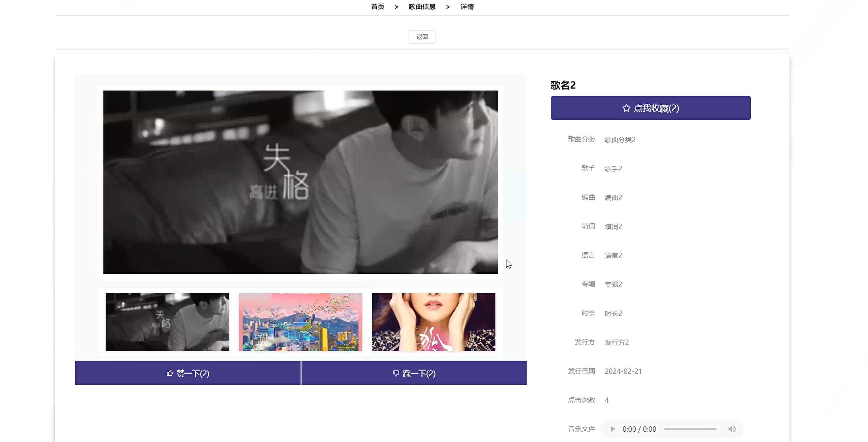Click the large 失格 main image
The image size is (868, 442).
tap(300, 182)
